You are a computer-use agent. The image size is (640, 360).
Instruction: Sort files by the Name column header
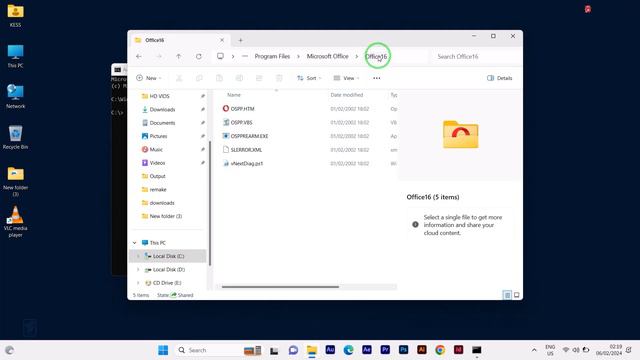pos(234,95)
